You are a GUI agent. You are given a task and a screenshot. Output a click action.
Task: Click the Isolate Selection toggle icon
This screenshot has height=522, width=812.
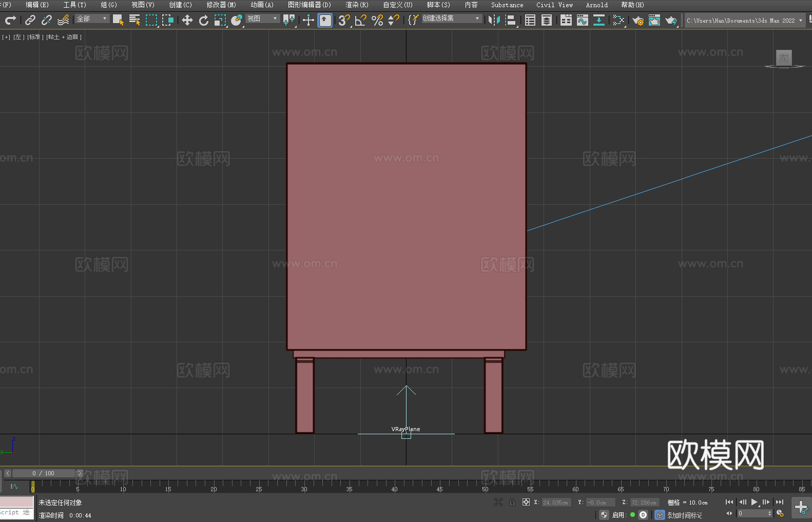tap(498, 502)
